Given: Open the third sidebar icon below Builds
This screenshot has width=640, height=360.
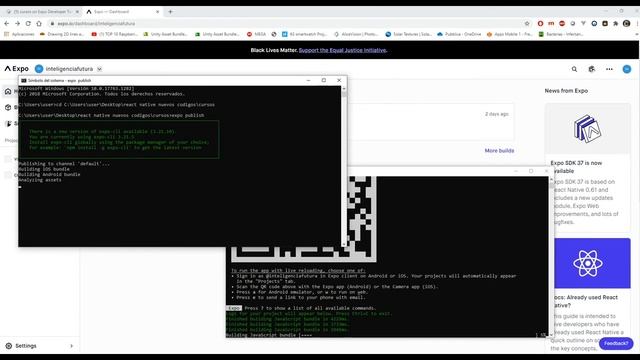Looking at the screenshot, I should point(8,124).
